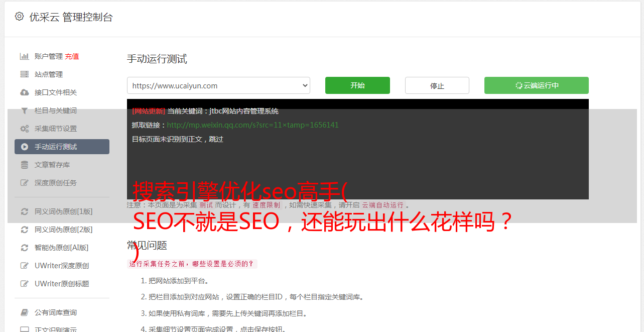Click the filter icon for 栏目与关键词
The width and height of the screenshot is (644, 332).
24,110
